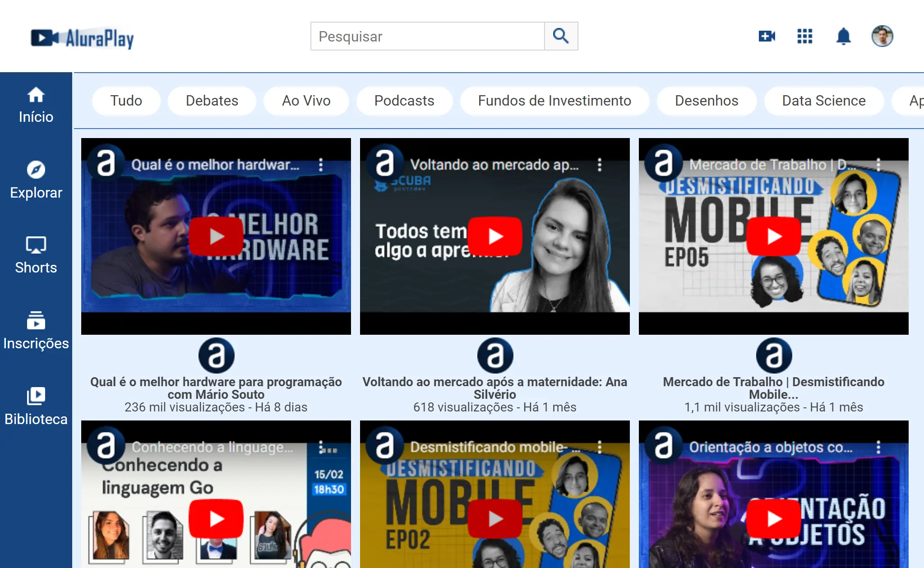
Task: Open Inscrições subscriptions icon
Action: coord(36,321)
